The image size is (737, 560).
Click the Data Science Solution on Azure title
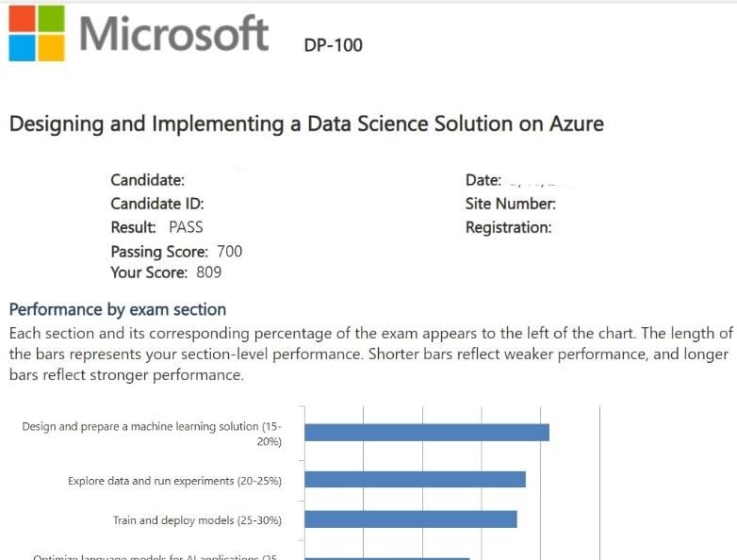pyautogui.click(x=306, y=124)
